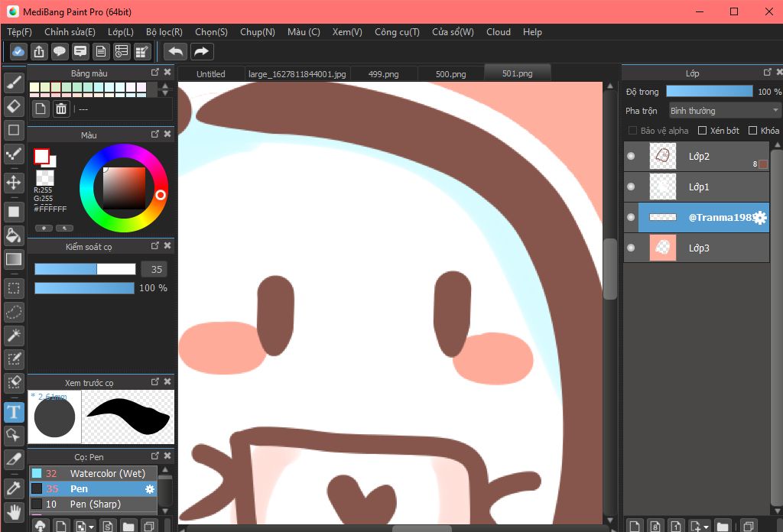This screenshot has height=532, width=783.
Task: Switch to the 500.png tab
Action: tap(450, 74)
